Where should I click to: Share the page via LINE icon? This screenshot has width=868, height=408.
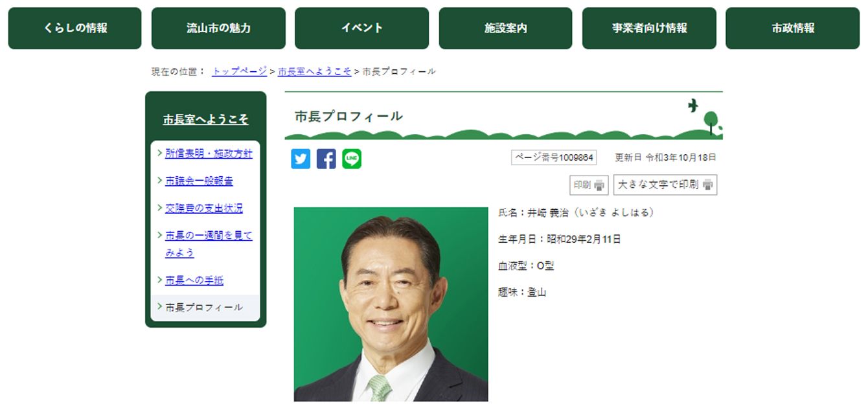[x=352, y=159]
